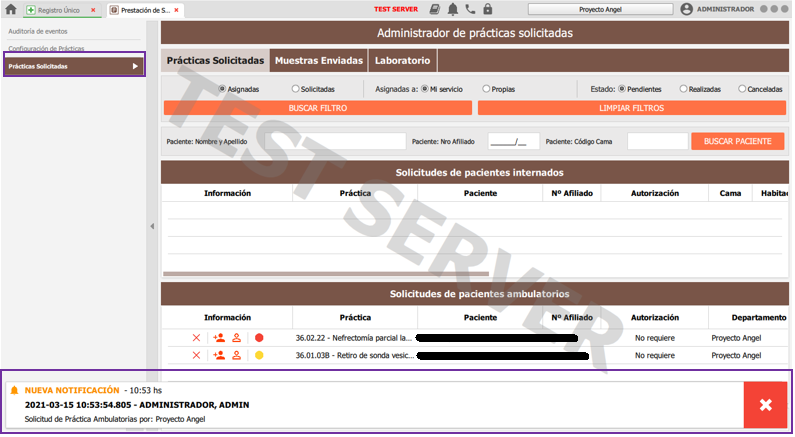795x437 pixels.
Task: Dismiss the notification with red X button
Action: [766, 405]
